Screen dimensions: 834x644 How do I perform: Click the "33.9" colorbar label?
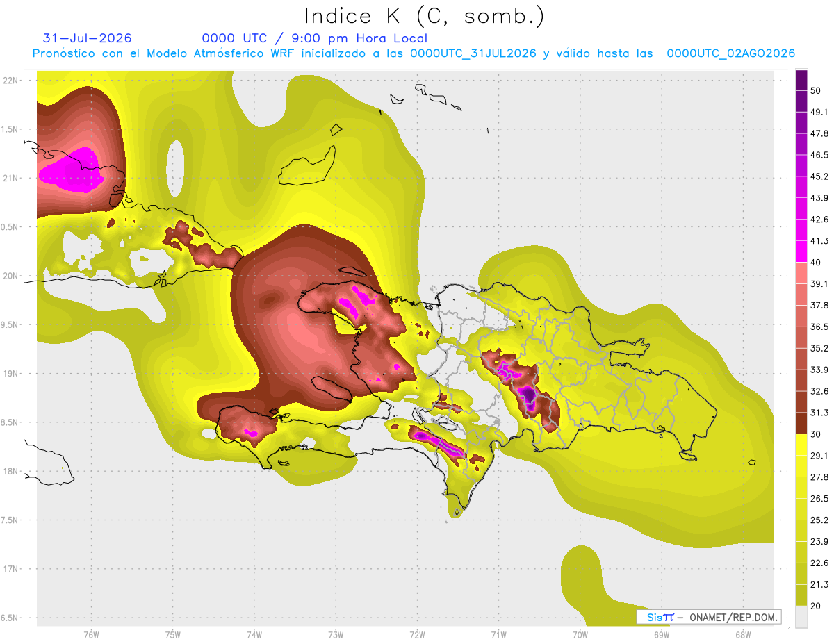[x=819, y=370]
